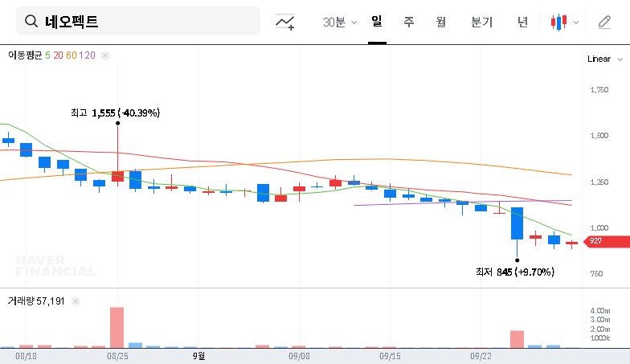The width and height of the screenshot is (630, 364).
Task: Click the 09/22 date axis label
Action: point(481,356)
